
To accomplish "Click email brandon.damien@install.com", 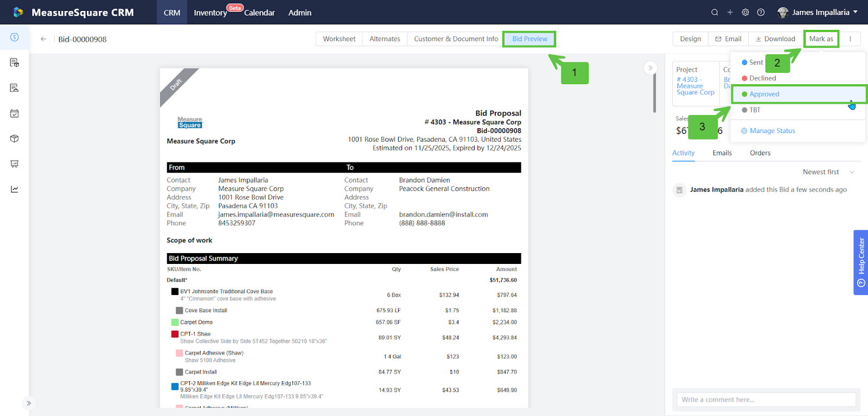I will pos(444,215).
